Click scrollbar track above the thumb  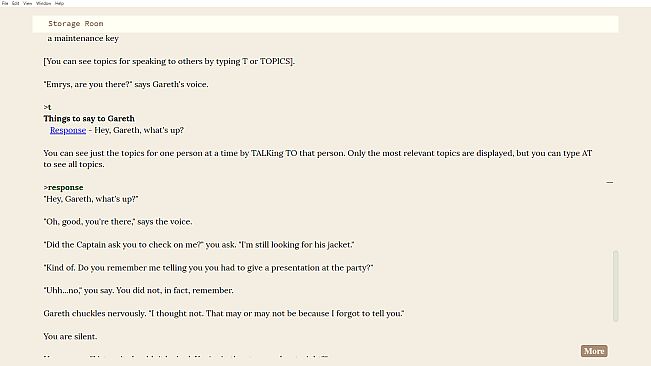pos(615,141)
